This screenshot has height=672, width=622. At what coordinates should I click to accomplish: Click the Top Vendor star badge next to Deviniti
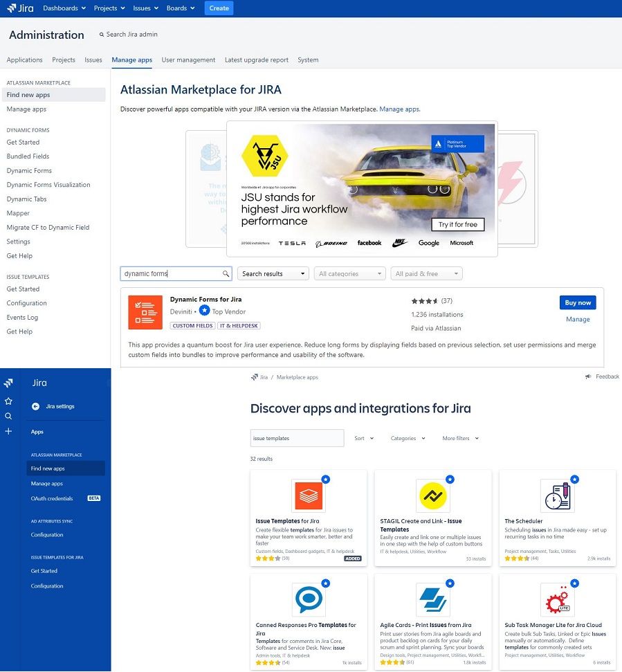[204, 310]
